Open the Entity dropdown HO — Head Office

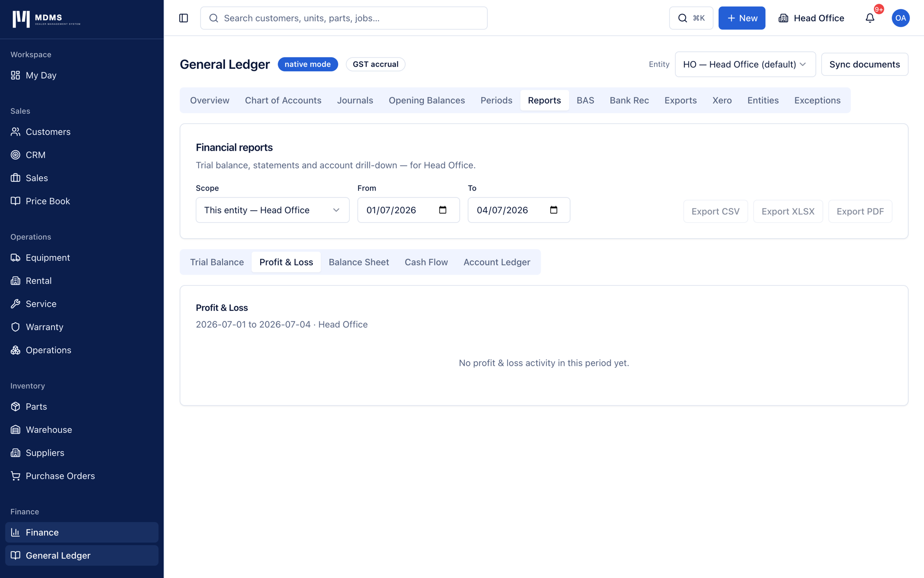coord(745,64)
